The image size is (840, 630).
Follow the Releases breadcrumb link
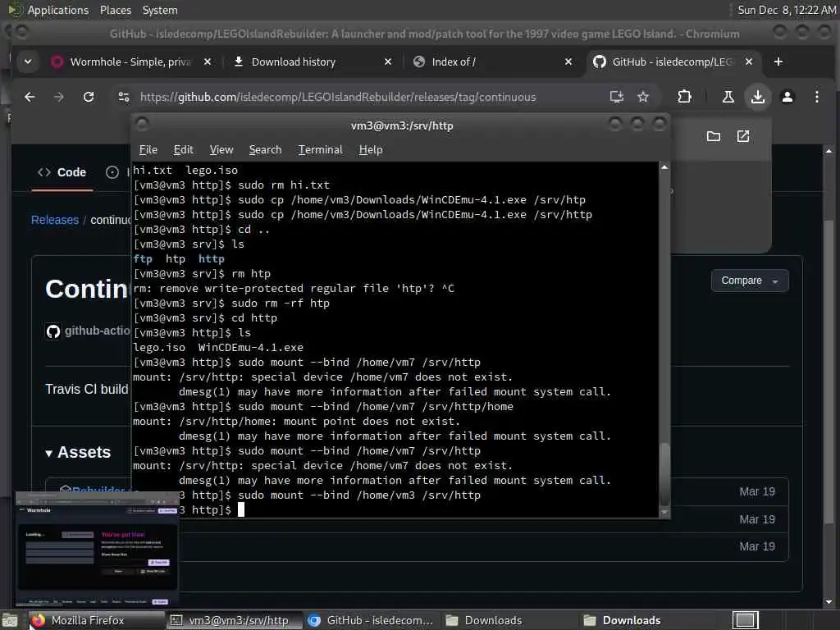point(55,220)
